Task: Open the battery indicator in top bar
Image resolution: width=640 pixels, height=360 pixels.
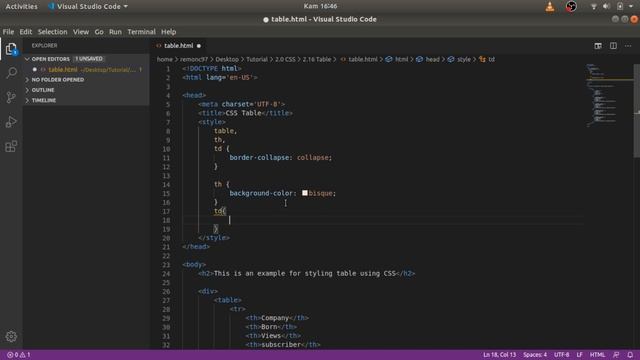Action: click(x=620, y=6)
